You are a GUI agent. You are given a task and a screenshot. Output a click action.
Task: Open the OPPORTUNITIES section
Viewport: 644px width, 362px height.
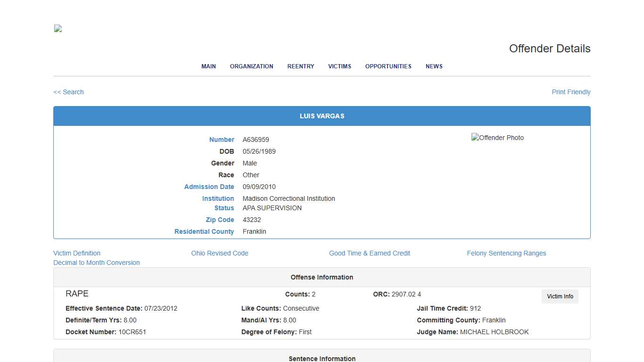[388, 66]
